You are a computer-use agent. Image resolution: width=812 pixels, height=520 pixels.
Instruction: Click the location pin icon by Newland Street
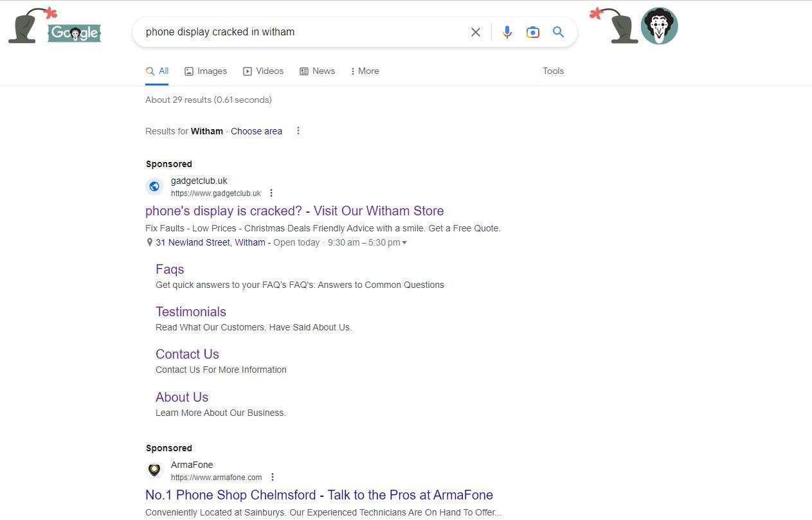(150, 242)
